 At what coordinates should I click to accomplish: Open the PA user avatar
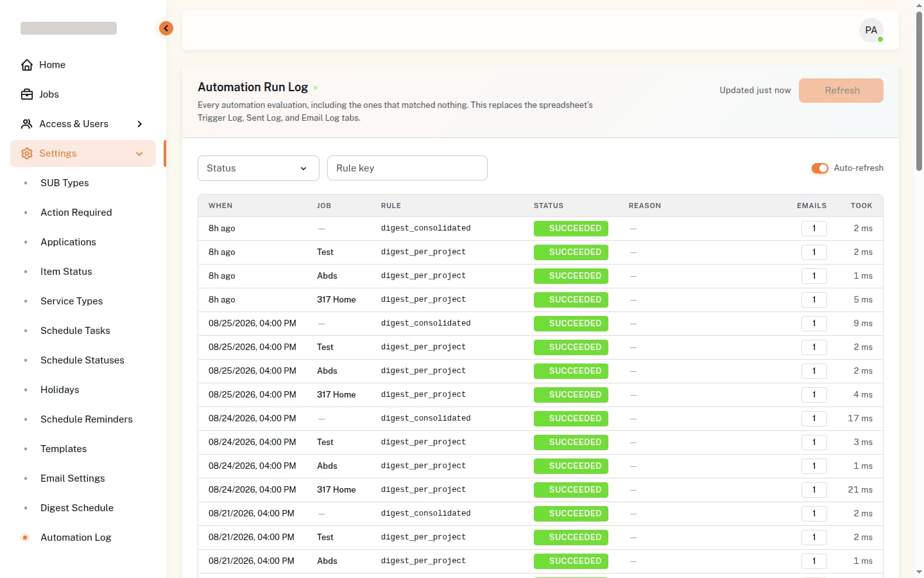tap(871, 30)
